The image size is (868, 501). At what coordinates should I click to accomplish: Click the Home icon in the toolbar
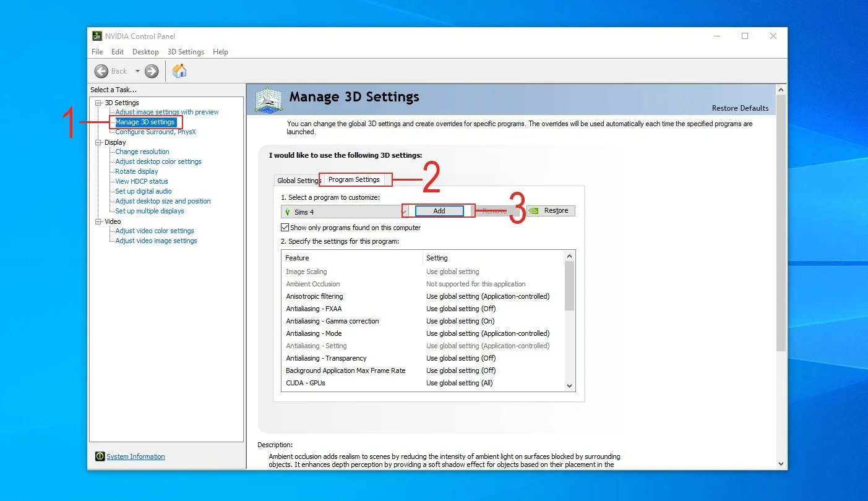(x=179, y=71)
